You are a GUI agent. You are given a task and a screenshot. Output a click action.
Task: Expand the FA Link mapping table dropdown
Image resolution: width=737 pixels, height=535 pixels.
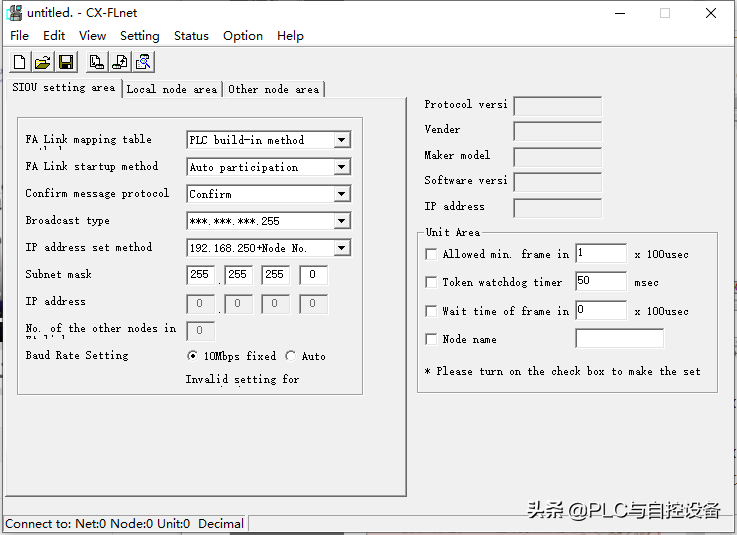pos(341,141)
